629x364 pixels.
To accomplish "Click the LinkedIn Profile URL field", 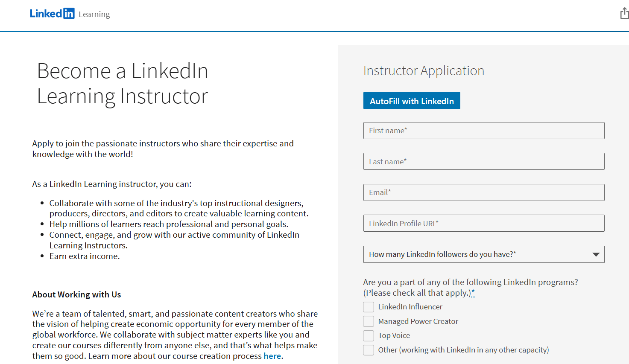I will (483, 224).
